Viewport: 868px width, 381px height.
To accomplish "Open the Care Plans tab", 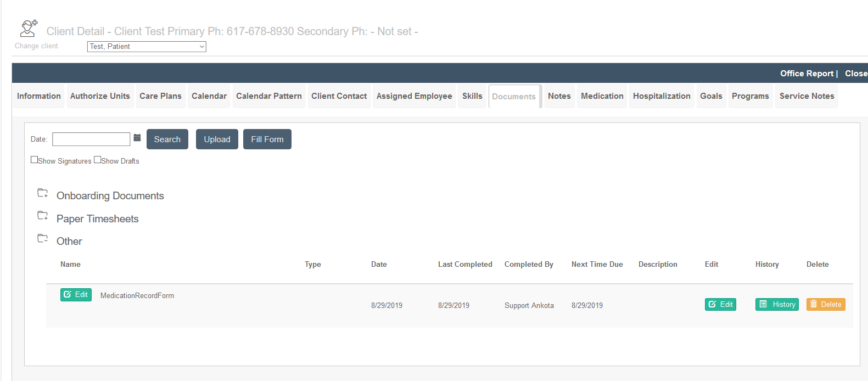I will (160, 96).
